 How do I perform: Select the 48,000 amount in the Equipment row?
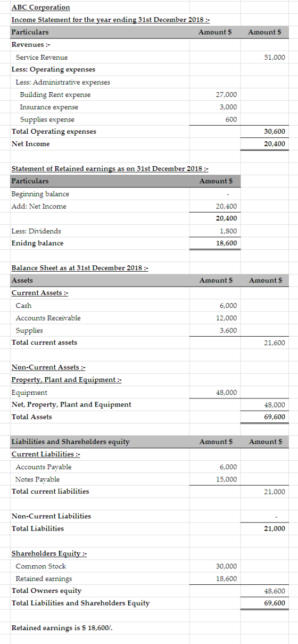[226, 393]
